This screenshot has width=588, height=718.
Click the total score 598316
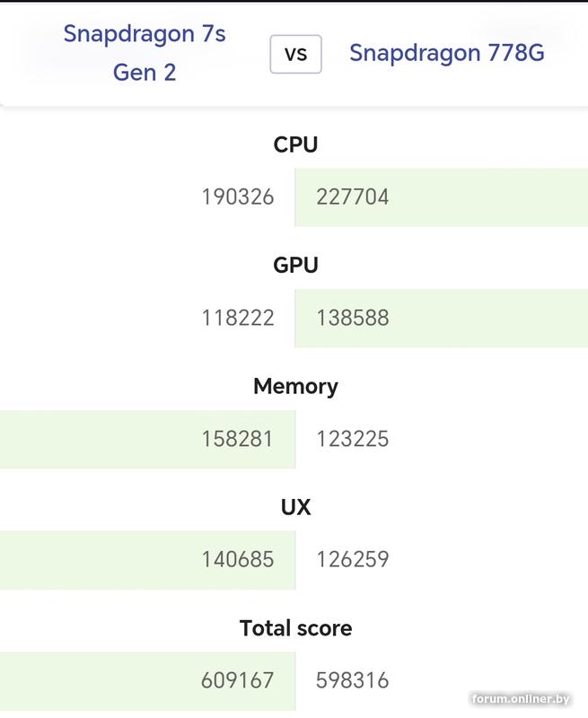click(x=353, y=680)
